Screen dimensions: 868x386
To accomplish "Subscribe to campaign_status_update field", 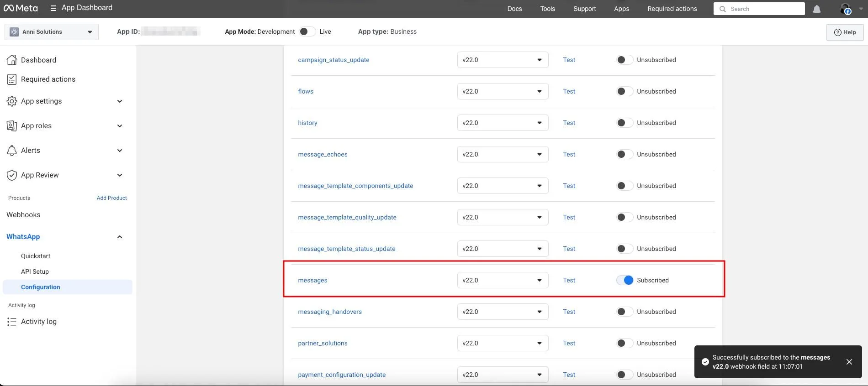I will pyautogui.click(x=625, y=60).
